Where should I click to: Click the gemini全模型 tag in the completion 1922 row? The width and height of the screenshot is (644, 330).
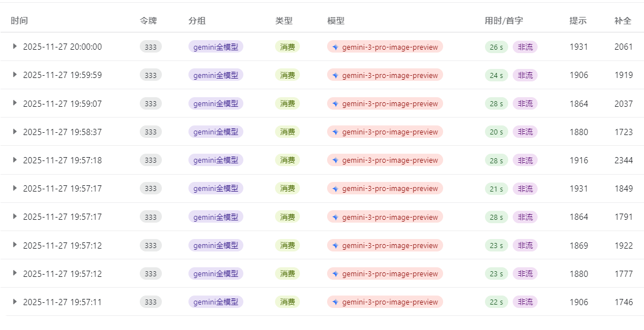[216, 245]
